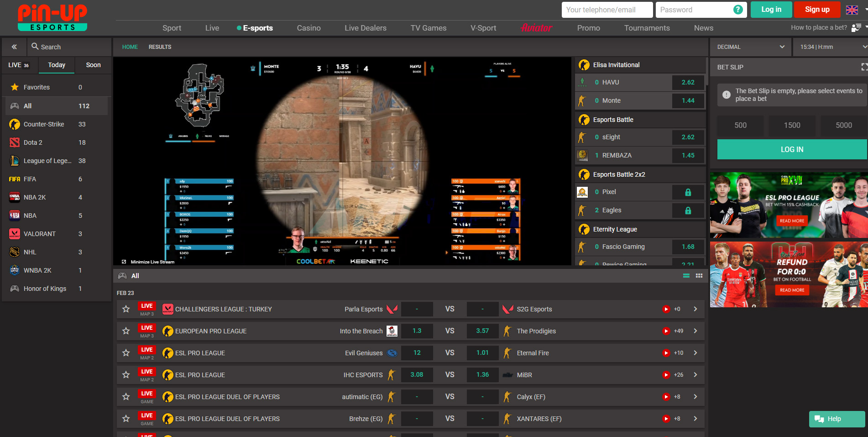Select the WNBA 2K icon in sidebar
Image resolution: width=868 pixels, height=437 pixels.
pos(15,270)
